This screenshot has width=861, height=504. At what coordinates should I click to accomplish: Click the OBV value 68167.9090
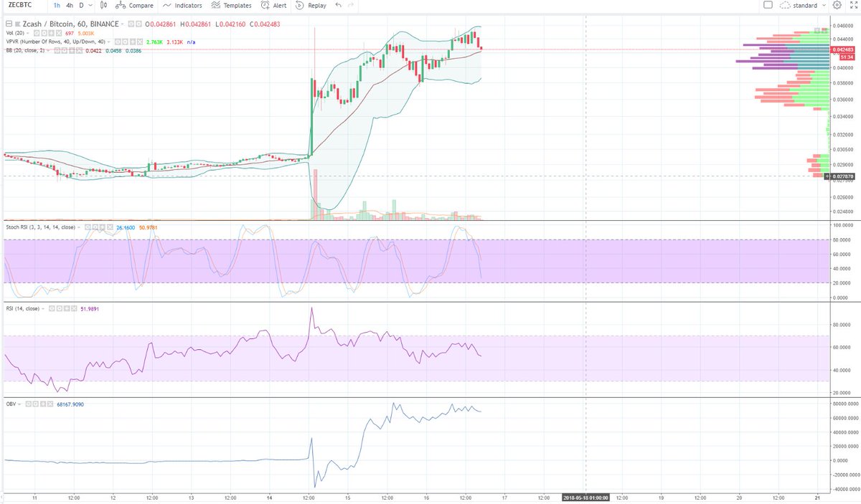70,404
